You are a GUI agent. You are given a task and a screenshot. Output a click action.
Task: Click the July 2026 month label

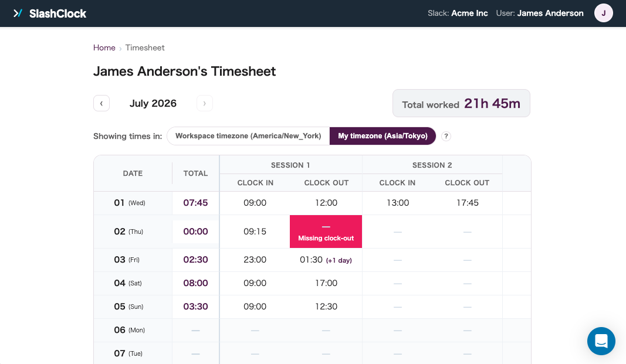pyautogui.click(x=153, y=103)
